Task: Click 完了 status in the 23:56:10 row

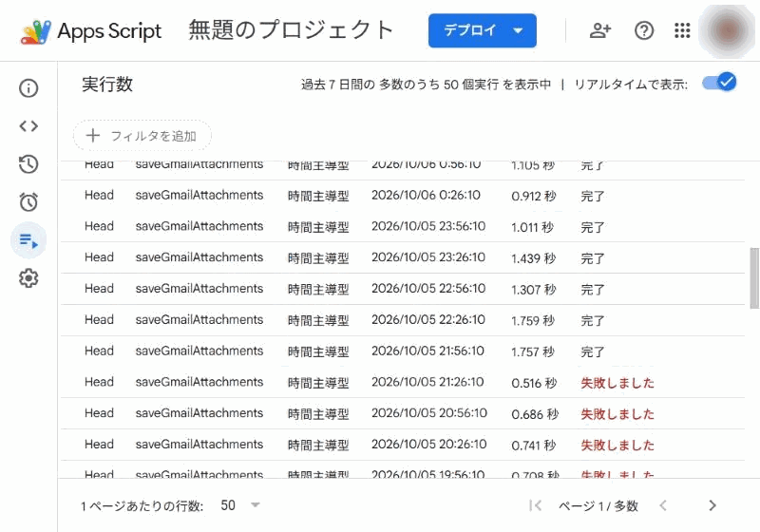Action: (592, 227)
